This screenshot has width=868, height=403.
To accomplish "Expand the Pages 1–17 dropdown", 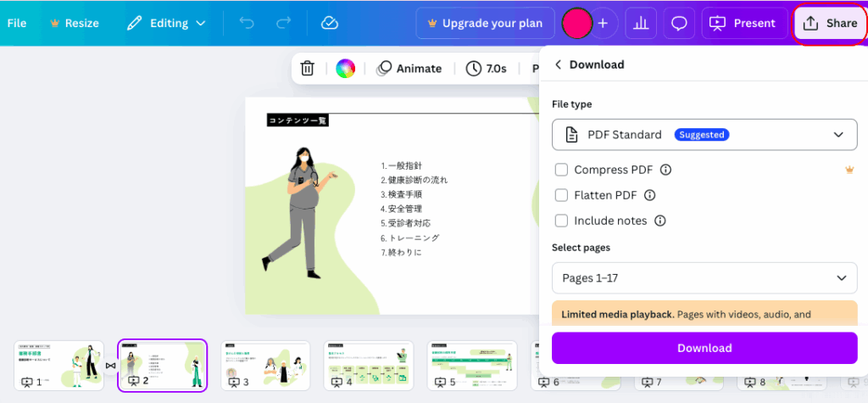I will [704, 277].
